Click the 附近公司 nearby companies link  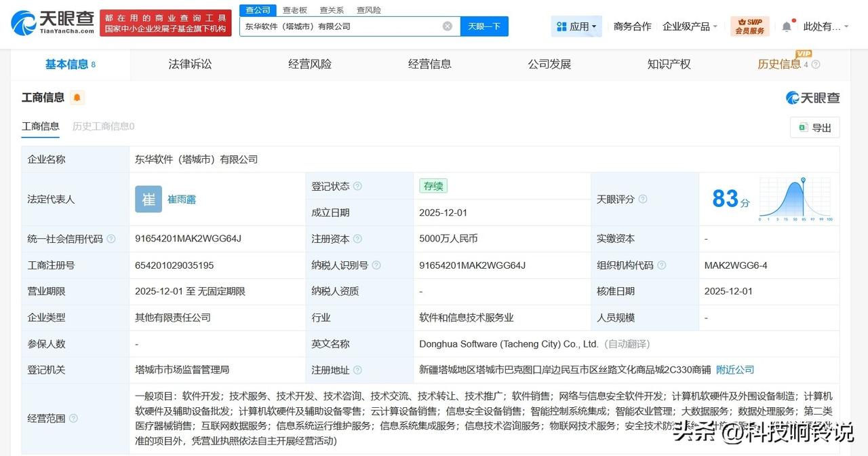point(734,370)
